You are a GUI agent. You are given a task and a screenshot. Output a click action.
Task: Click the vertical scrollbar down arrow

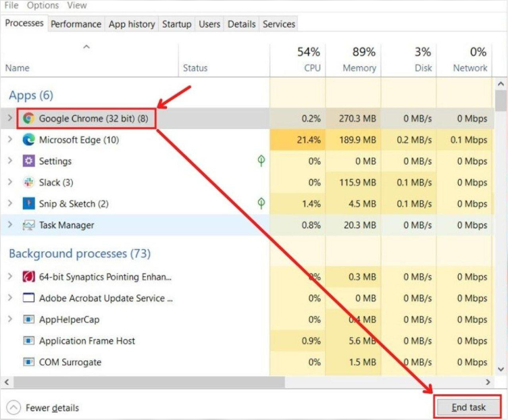(501, 369)
